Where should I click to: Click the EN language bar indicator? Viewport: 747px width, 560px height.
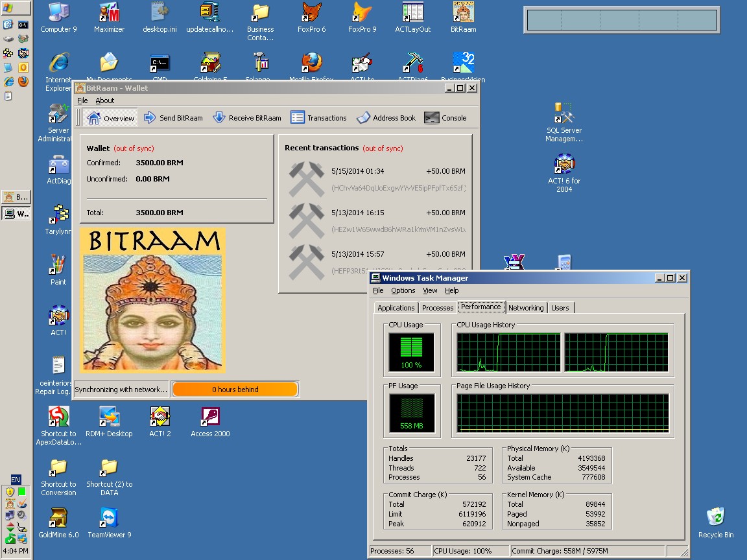16,480
